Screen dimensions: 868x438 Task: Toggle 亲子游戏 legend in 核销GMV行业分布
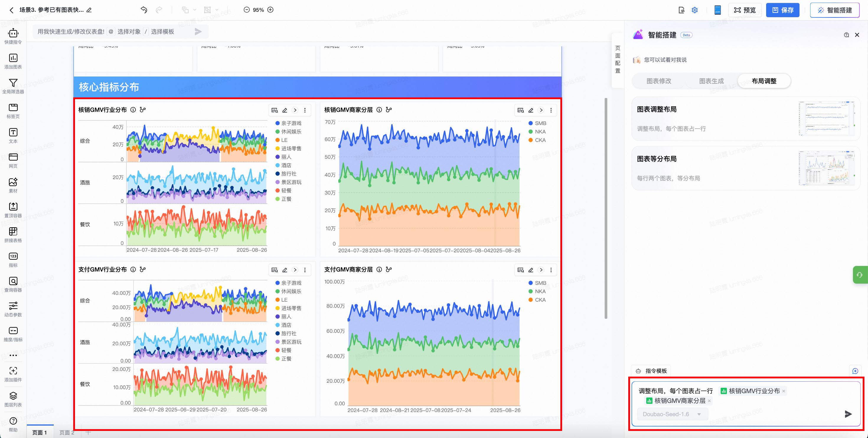(x=288, y=123)
